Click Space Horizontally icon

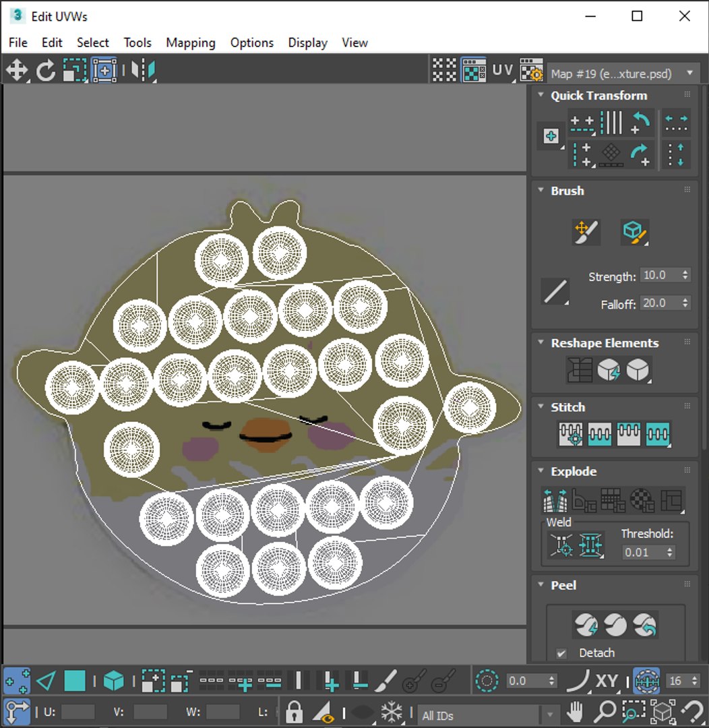click(676, 123)
